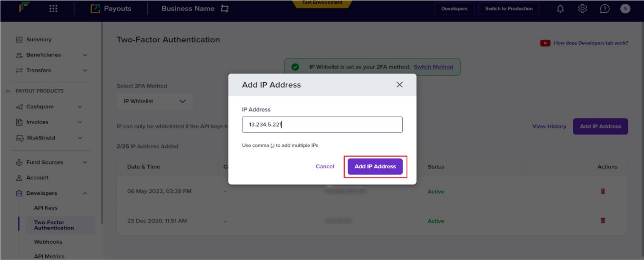Expand the Transfers sidebar section
Screen dimensions: 644x260
click(85, 70)
